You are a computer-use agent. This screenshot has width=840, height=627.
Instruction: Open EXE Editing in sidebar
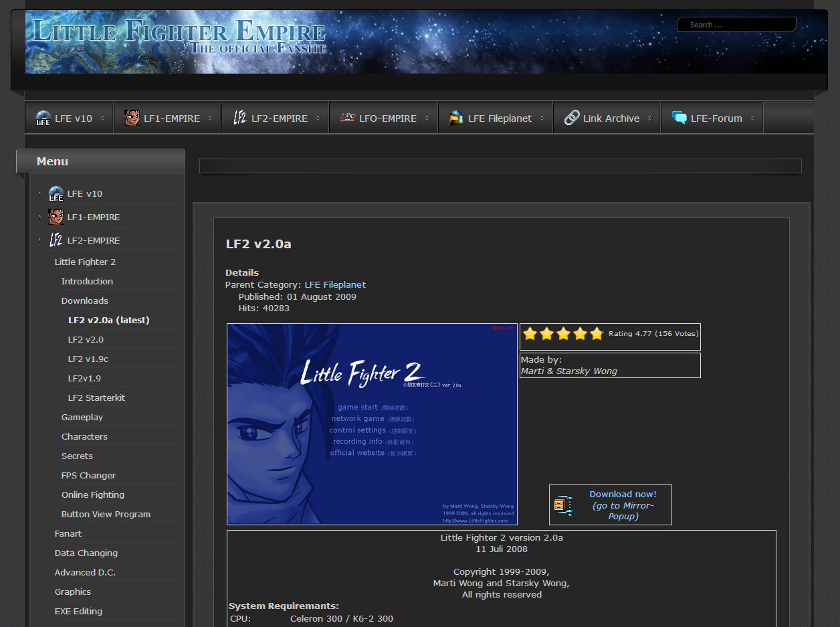(78, 611)
